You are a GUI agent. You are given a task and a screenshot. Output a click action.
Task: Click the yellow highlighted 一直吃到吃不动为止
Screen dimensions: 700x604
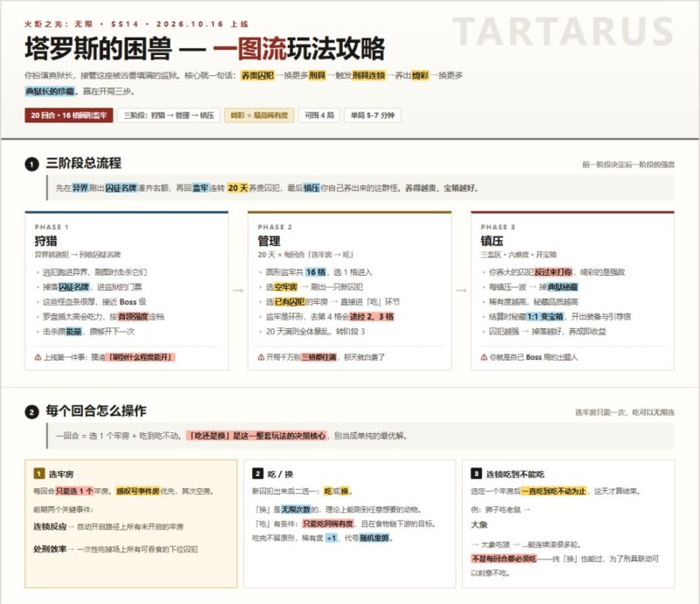pyautogui.click(x=554, y=491)
